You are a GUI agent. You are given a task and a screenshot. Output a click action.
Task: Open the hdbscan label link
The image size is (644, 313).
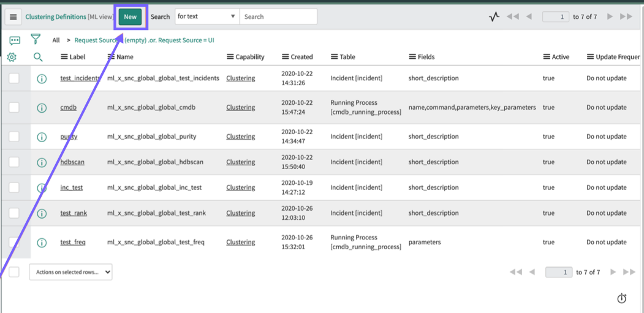(x=72, y=162)
